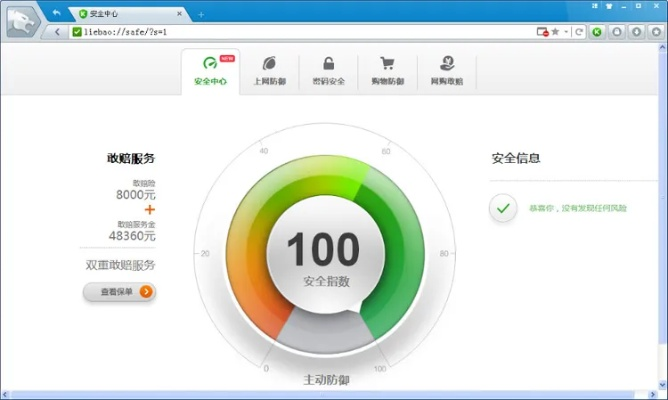
Task: Click the green K security icon
Action: (x=597, y=32)
